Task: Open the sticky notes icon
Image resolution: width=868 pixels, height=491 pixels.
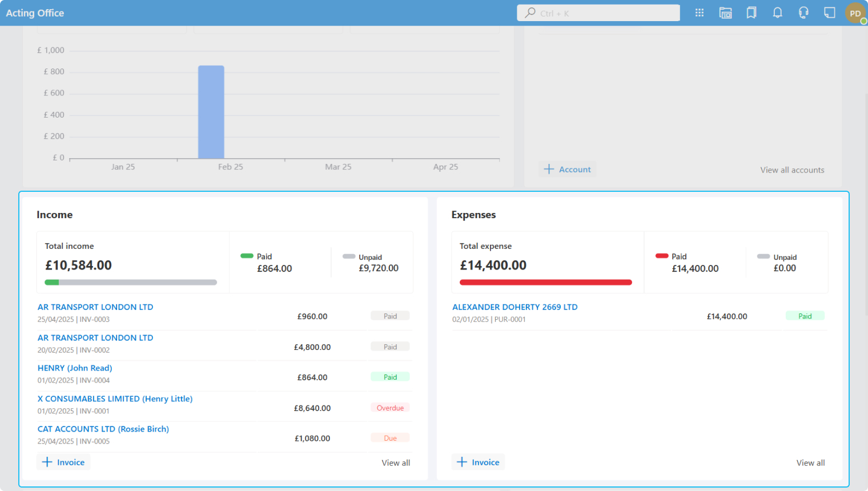Action: coord(829,13)
